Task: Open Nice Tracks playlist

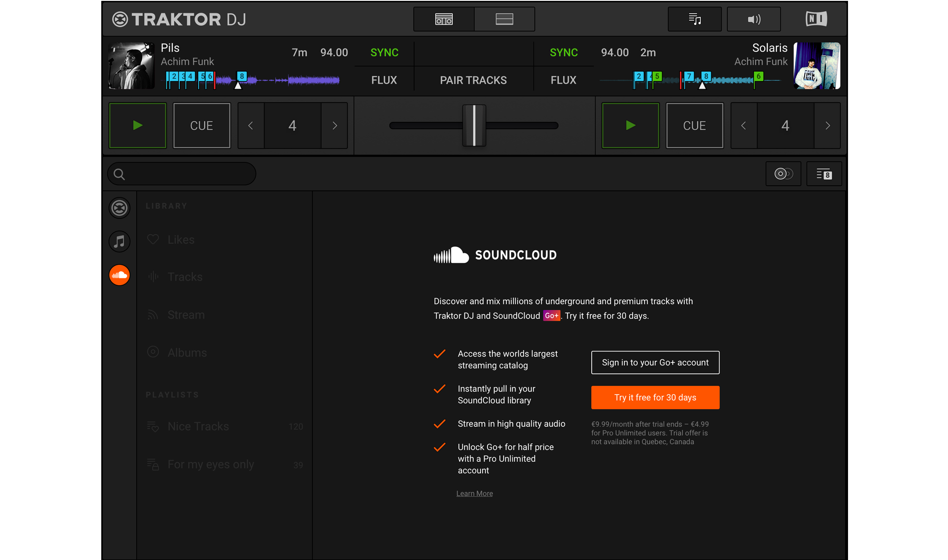Action: point(198,426)
